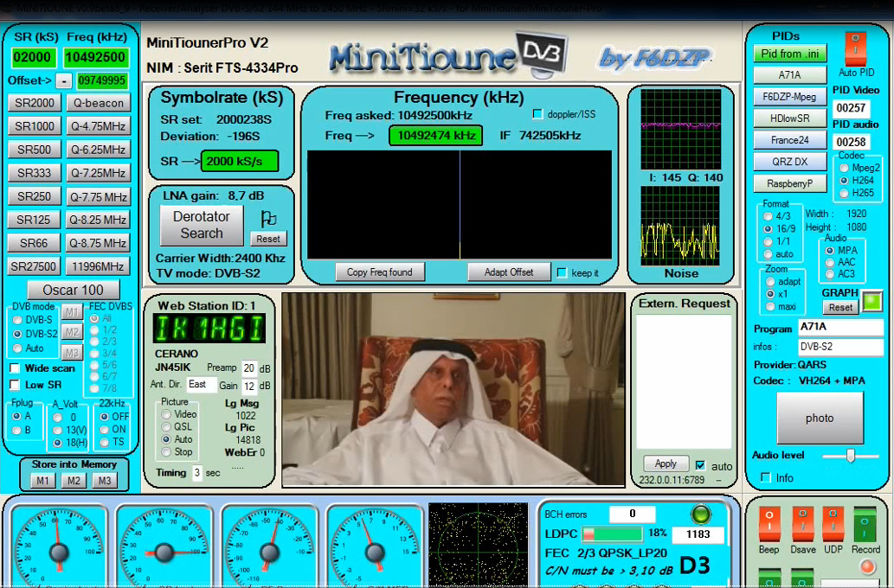Select Picture QSL radio button
894x588 pixels.
(166, 427)
